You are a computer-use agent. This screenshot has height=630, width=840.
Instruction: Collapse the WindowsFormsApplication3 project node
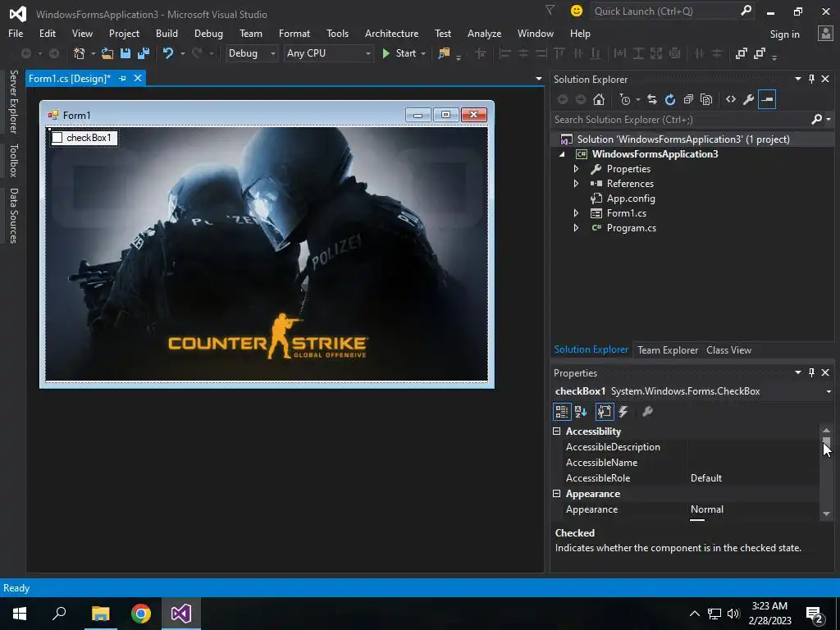[x=562, y=154]
